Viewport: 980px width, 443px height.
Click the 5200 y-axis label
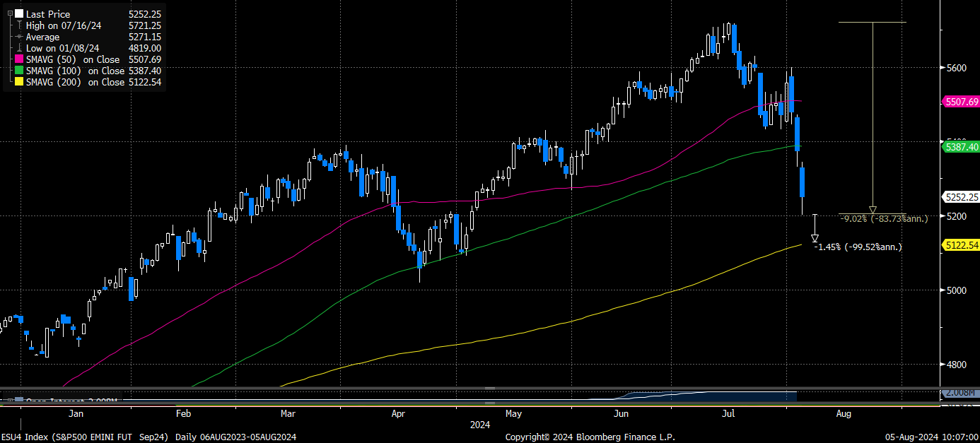click(956, 216)
